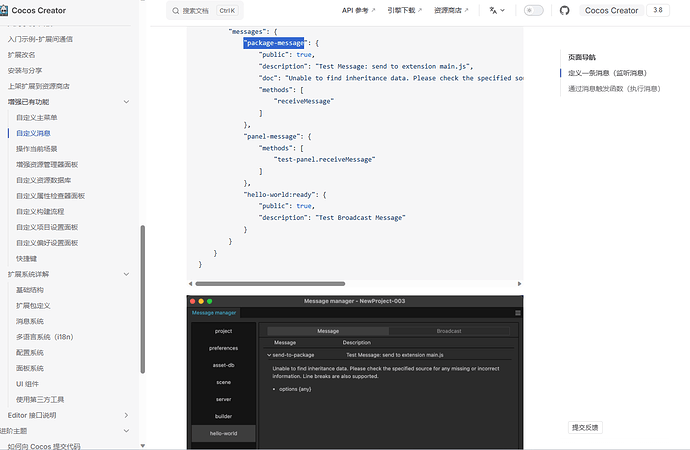Open the language switcher icon
The width and height of the screenshot is (690, 450).
(497, 11)
